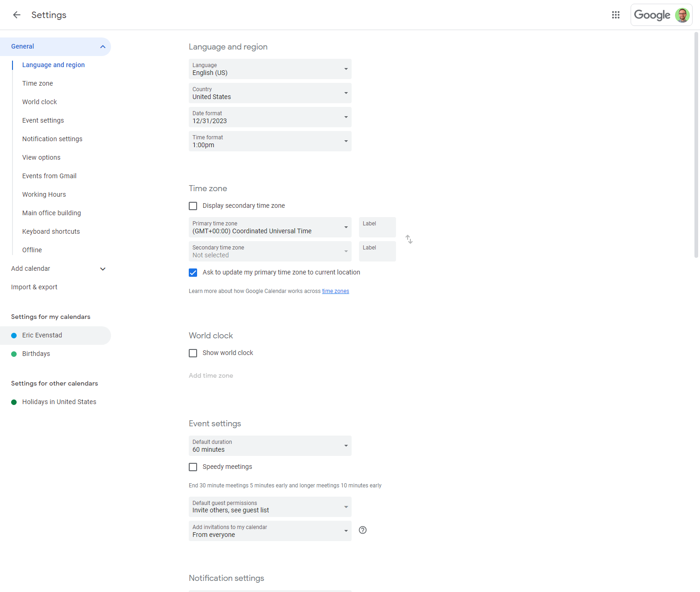Go to Working Hours settings
This screenshot has width=700, height=592.
[44, 194]
